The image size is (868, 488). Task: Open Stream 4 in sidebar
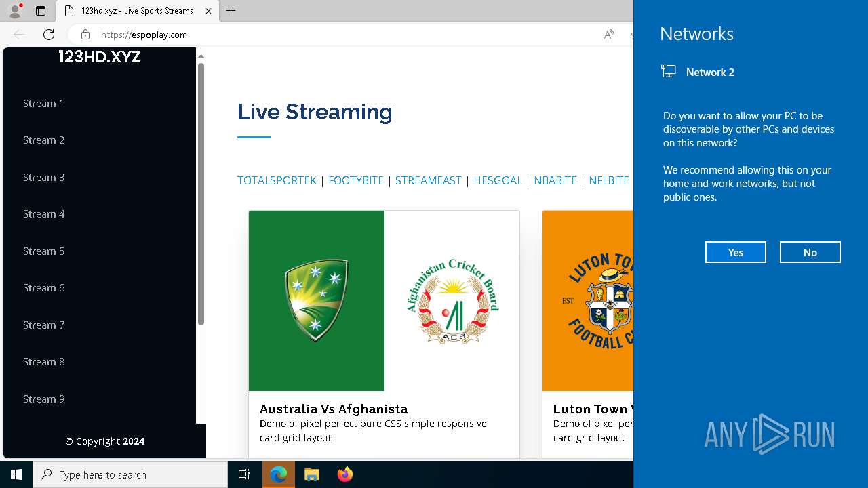(43, 214)
